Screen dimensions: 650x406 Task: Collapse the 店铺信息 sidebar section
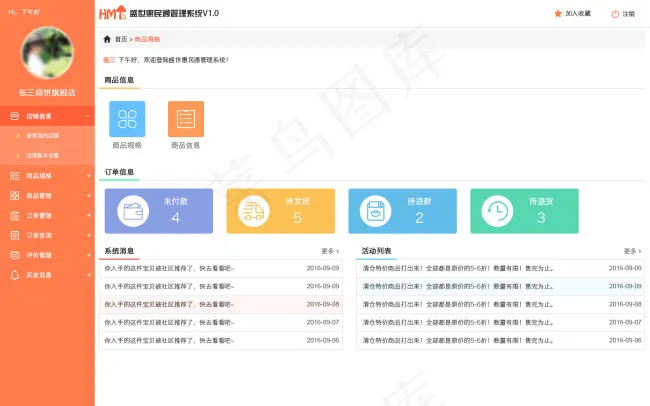click(88, 116)
